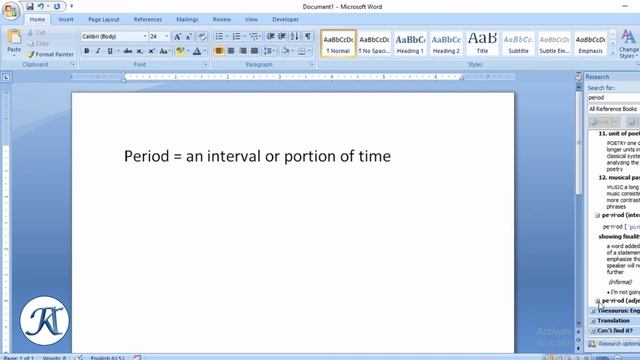Apply the Heading 1 style
Viewport: 640px width, 360px height.
pos(410,43)
